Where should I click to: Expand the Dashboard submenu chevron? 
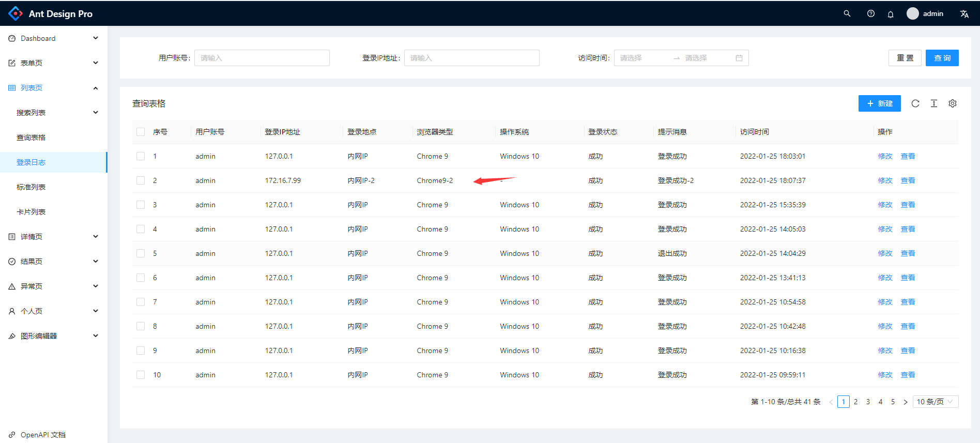coord(96,38)
